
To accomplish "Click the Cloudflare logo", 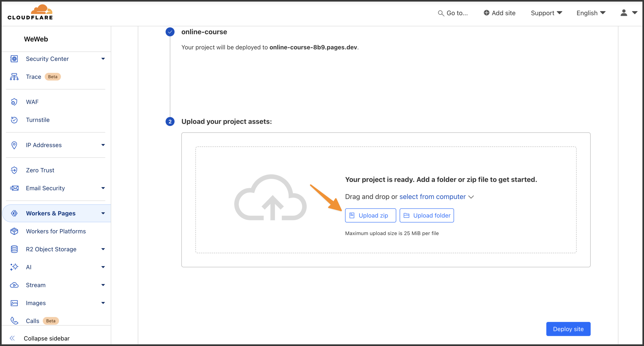I will click(30, 12).
